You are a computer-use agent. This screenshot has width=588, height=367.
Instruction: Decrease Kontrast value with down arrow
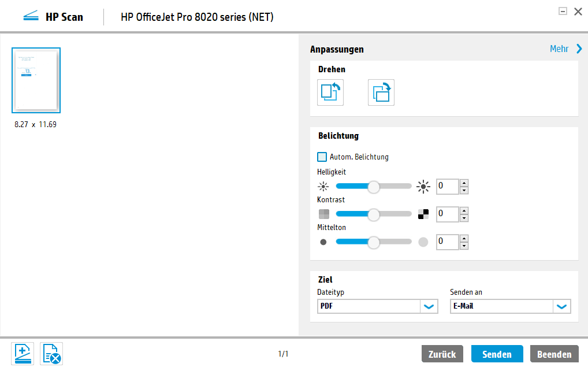(x=464, y=218)
